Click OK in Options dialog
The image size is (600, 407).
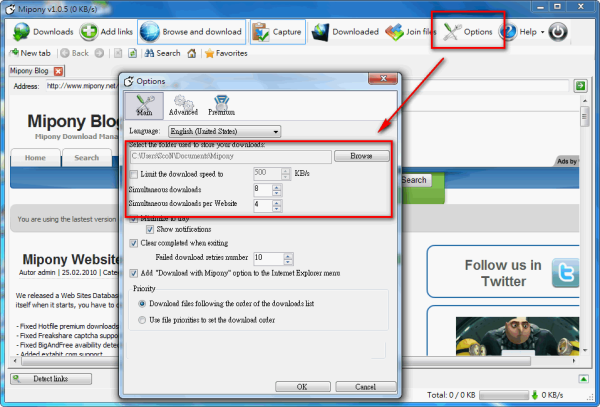coord(302,387)
